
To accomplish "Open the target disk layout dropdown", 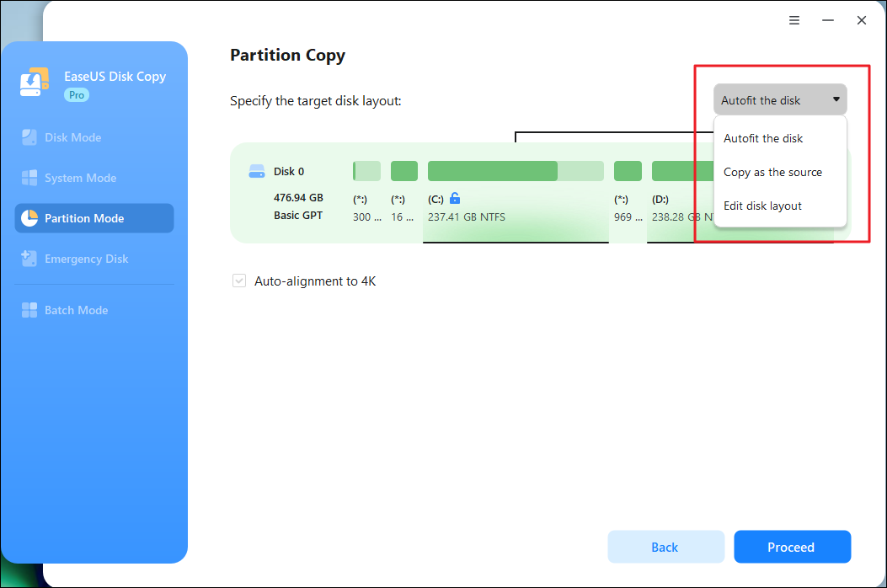I will [778, 99].
